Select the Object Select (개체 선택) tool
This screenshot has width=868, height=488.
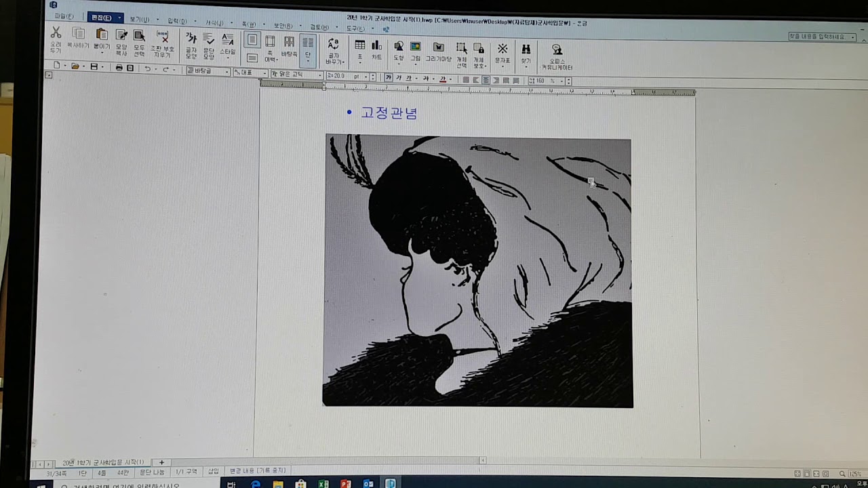pyautogui.click(x=461, y=47)
